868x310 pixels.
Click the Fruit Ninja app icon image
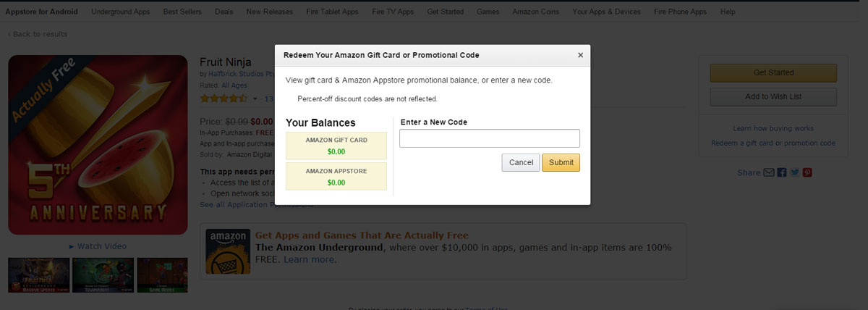pyautogui.click(x=98, y=145)
